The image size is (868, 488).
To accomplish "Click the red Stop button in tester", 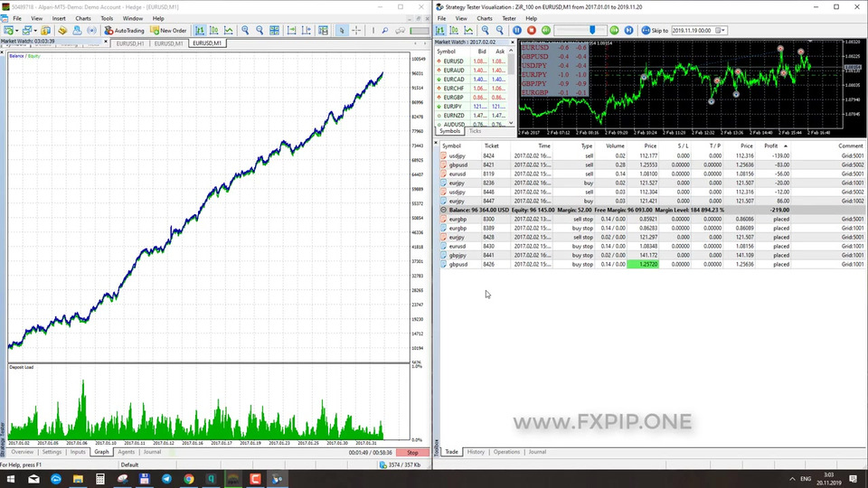I will (x=412, y=453).
